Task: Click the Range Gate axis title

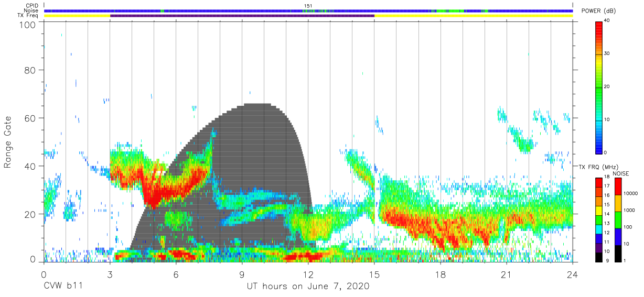Action: (x=8, y=142)
